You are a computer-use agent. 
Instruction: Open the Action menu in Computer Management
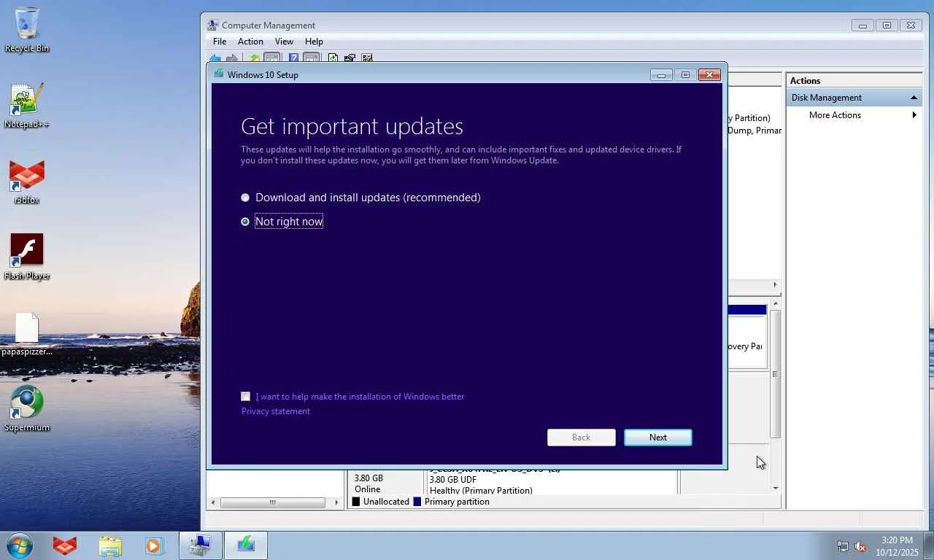pos(250,42)
